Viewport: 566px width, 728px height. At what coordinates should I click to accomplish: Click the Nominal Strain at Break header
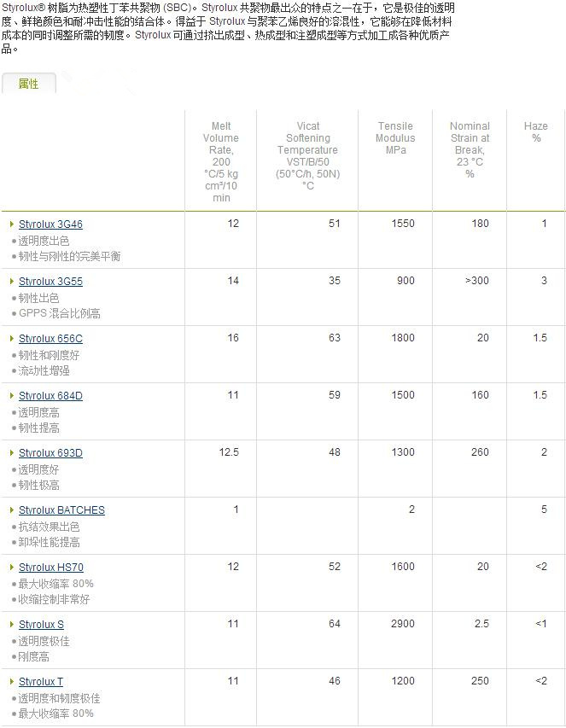click(470, 150)
